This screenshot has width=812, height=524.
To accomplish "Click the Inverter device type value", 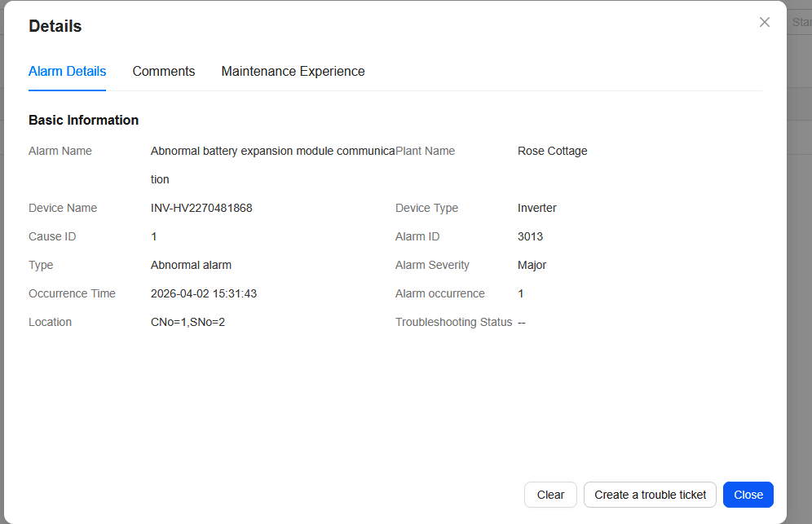I will coord(536,209).
